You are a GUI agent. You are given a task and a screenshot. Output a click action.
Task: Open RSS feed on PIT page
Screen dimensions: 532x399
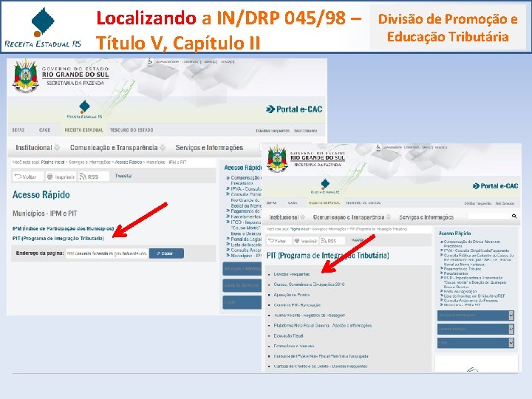332,241
